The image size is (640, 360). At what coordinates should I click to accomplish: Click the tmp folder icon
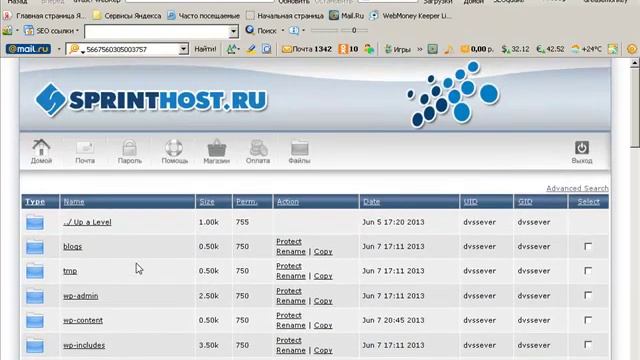point(35,271)
